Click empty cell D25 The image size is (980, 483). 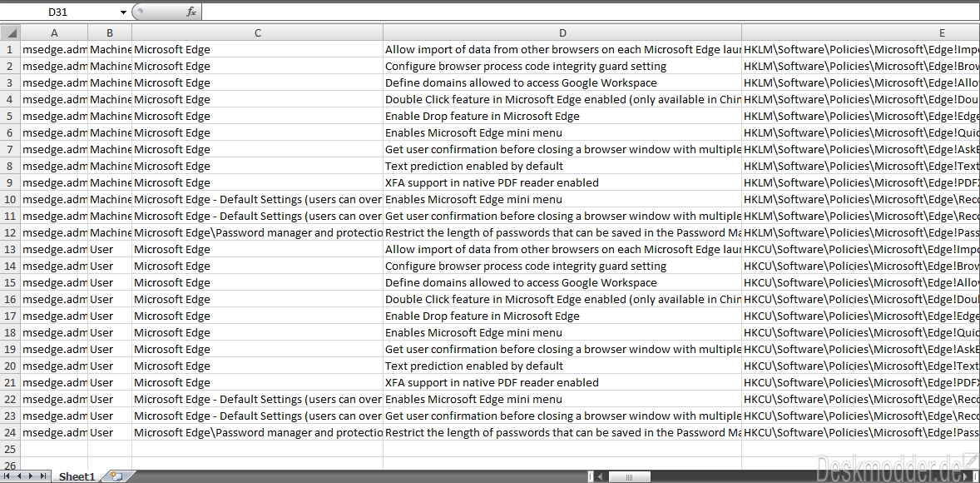(562, 449)
